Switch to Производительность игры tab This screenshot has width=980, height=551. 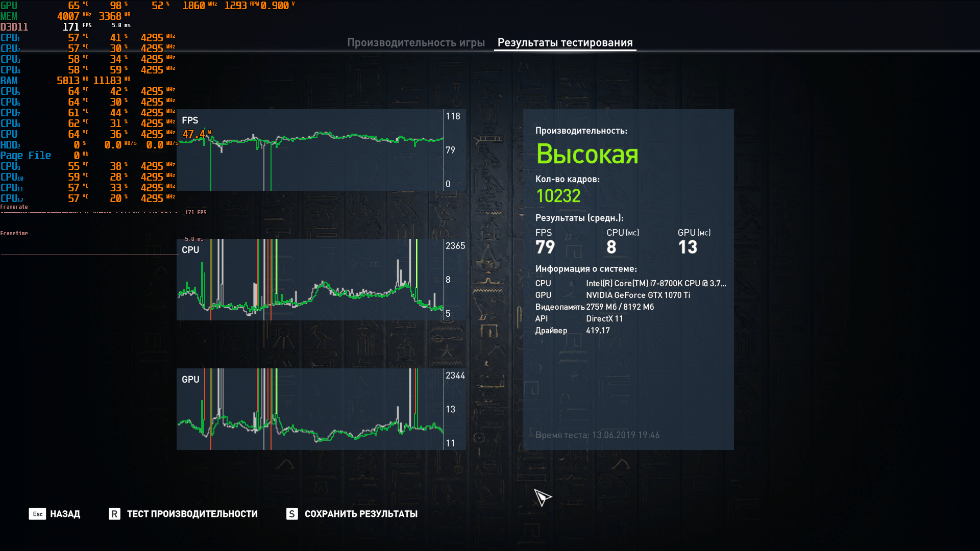point(415,43)
